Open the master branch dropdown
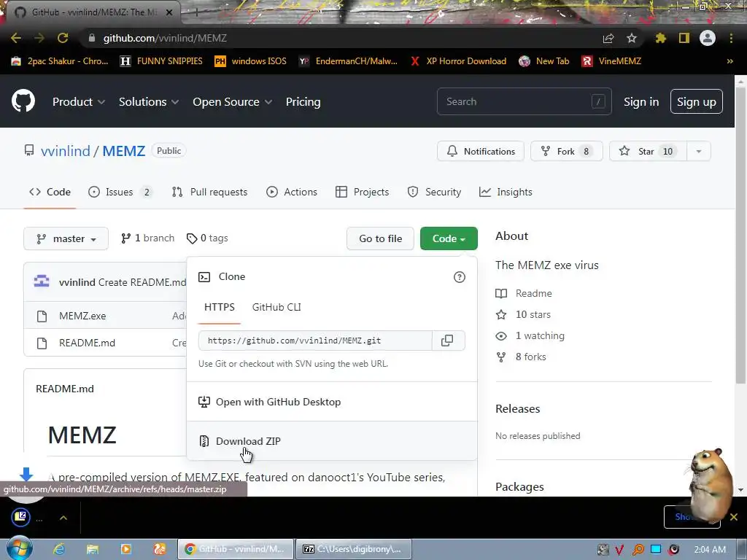This screenshot has height=560, width=747. [x=66, y=238]
